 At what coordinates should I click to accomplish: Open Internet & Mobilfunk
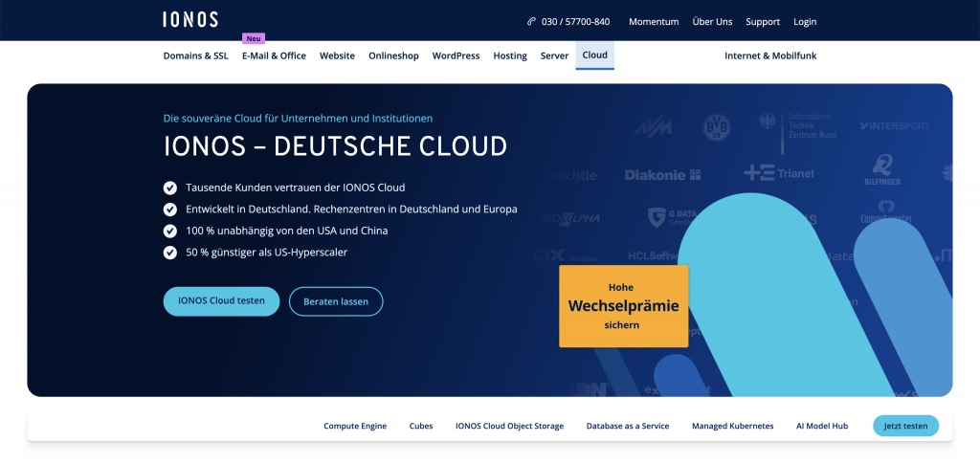(x=770, y=55)
